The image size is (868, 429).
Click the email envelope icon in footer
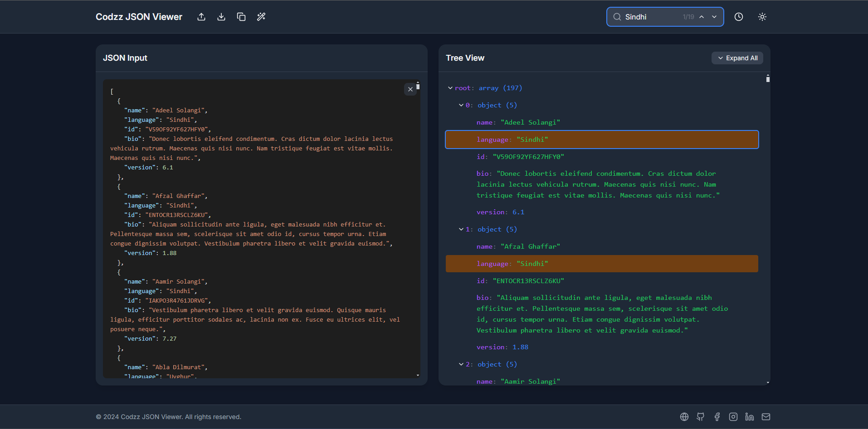[x=766, y=417]
